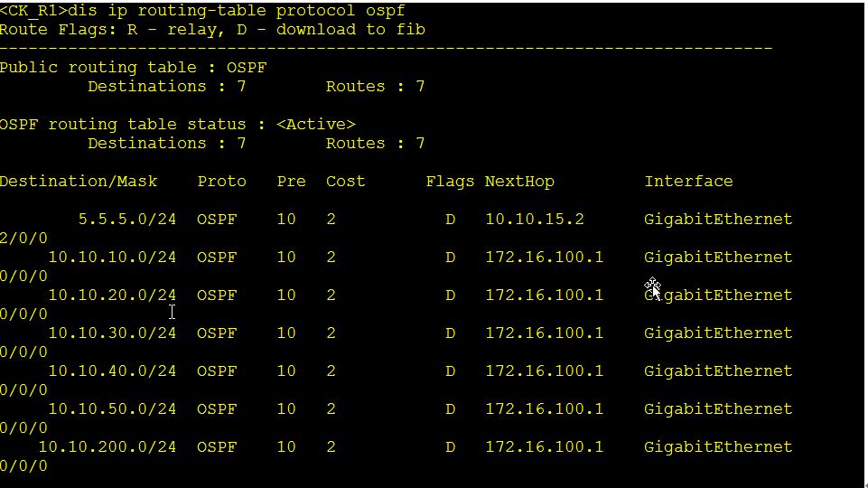Viewport: 868px width, 488px height.
Task: Select the 10.10.10.0/24 route text
Action: coord(112,258)
